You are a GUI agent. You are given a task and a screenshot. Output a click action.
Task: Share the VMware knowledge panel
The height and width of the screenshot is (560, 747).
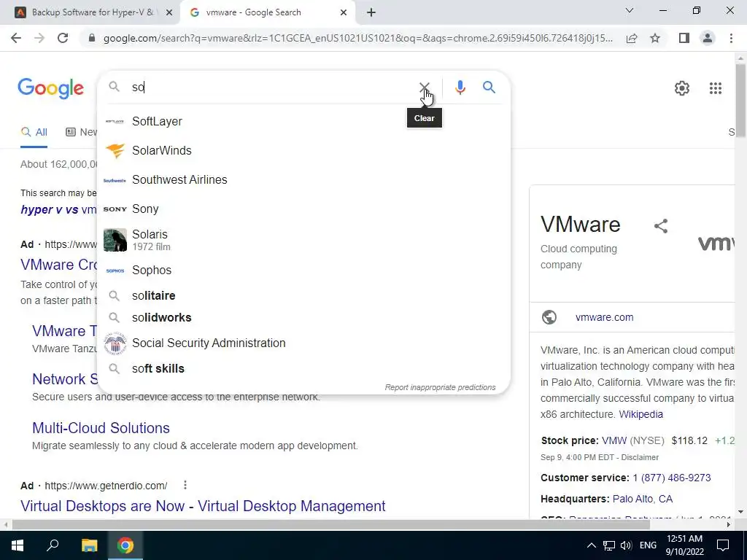point(661,226)
